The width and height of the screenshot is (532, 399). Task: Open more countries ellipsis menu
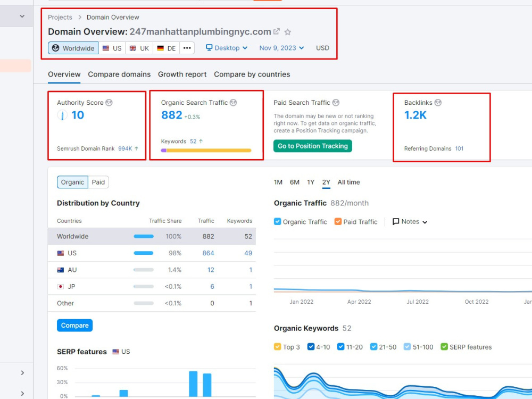coord(187,48)
